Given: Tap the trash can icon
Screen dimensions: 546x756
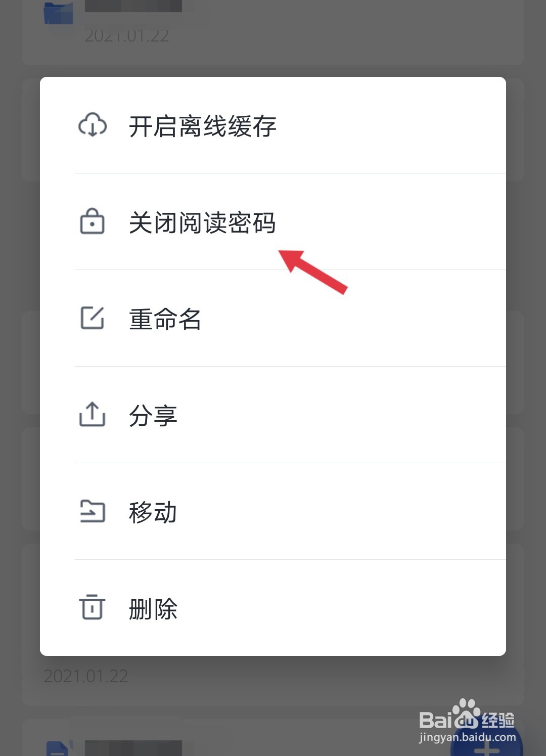Looking at the screenshot, I should pyautogui.click(x=93, y=607).
